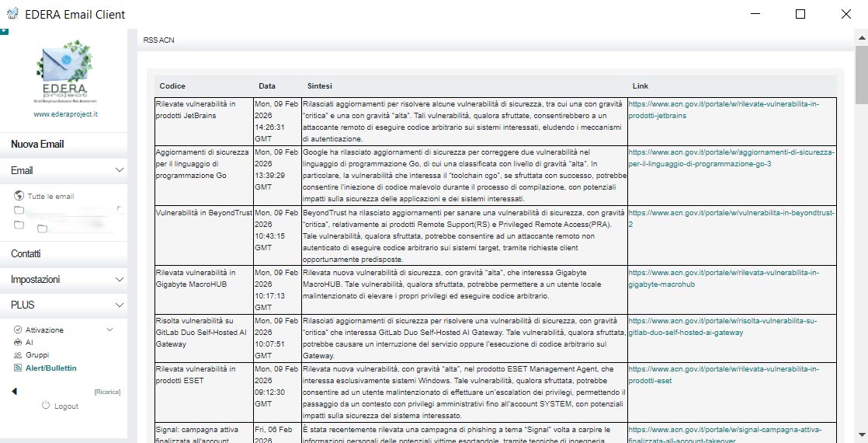The height and width of the screenshot is (443, 868).
Task: Open the Gigabyte MacroHUB ACN link
Action: tap(723, 278)
